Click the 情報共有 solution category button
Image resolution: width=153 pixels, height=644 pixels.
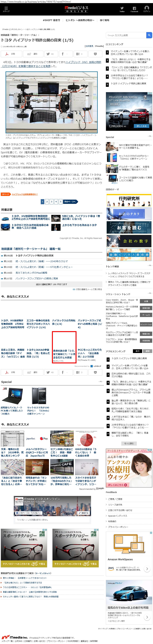[146, 334]
